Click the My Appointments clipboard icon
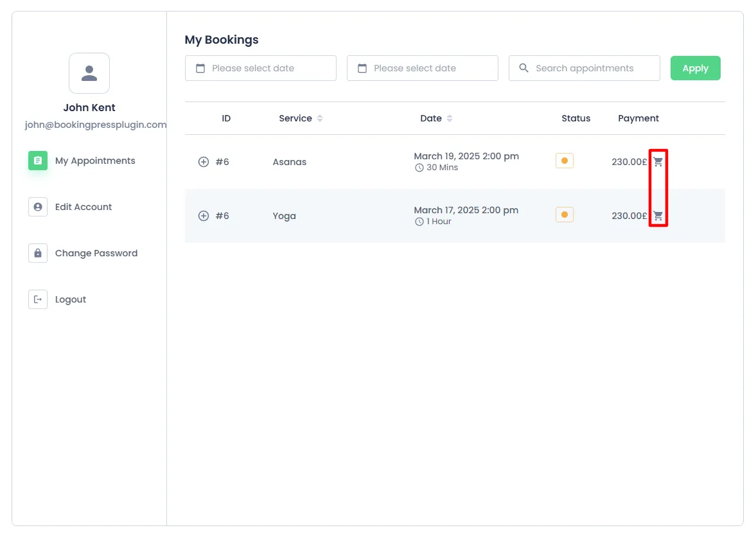The height and width of the screenshot is (537, 756). (x=38, y=161)
